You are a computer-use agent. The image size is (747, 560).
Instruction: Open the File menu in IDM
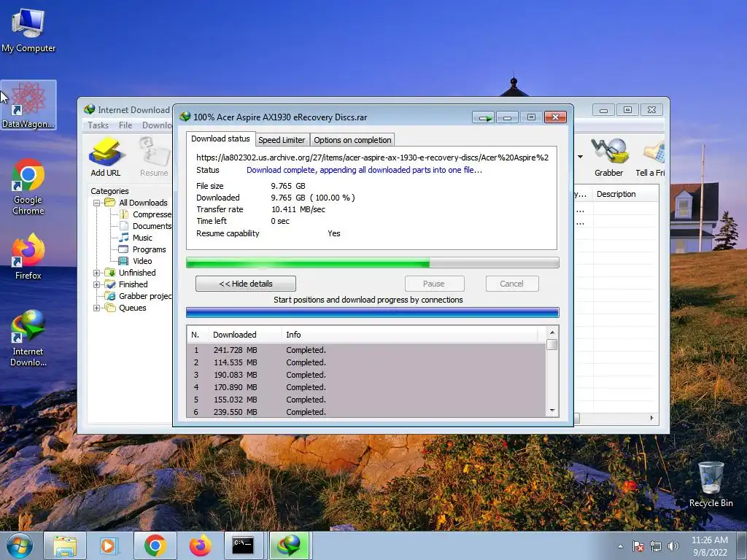[x=125, y=125]
